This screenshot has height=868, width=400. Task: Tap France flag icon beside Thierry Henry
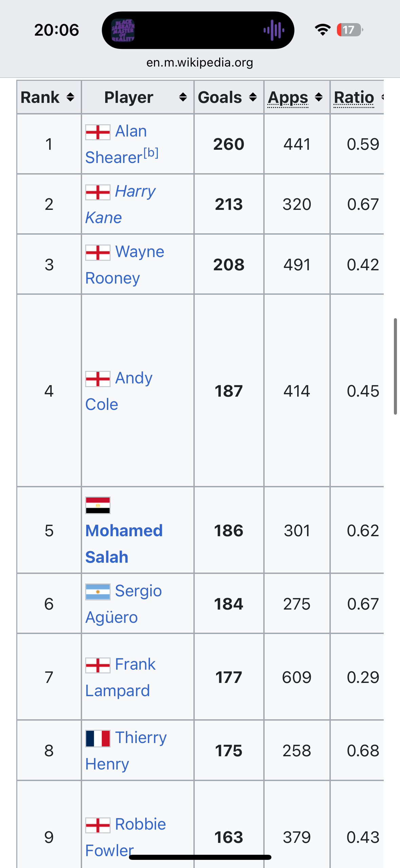pos(98,738)
